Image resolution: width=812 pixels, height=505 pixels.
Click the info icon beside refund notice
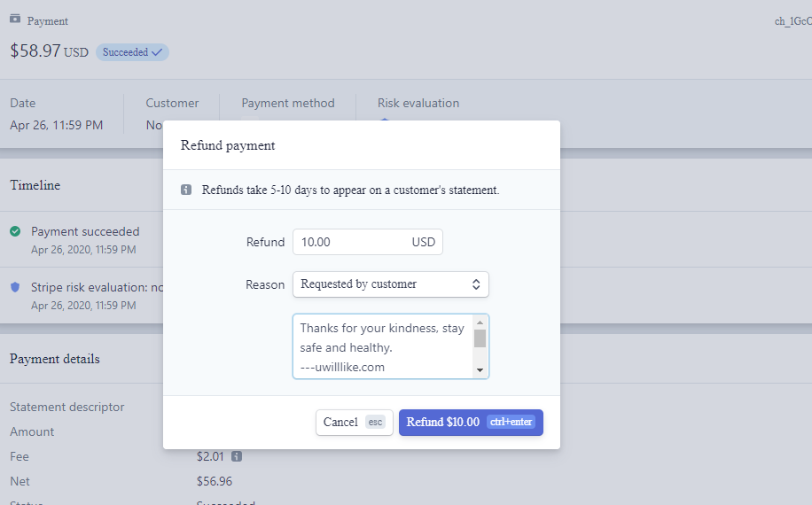click(186, 190)
